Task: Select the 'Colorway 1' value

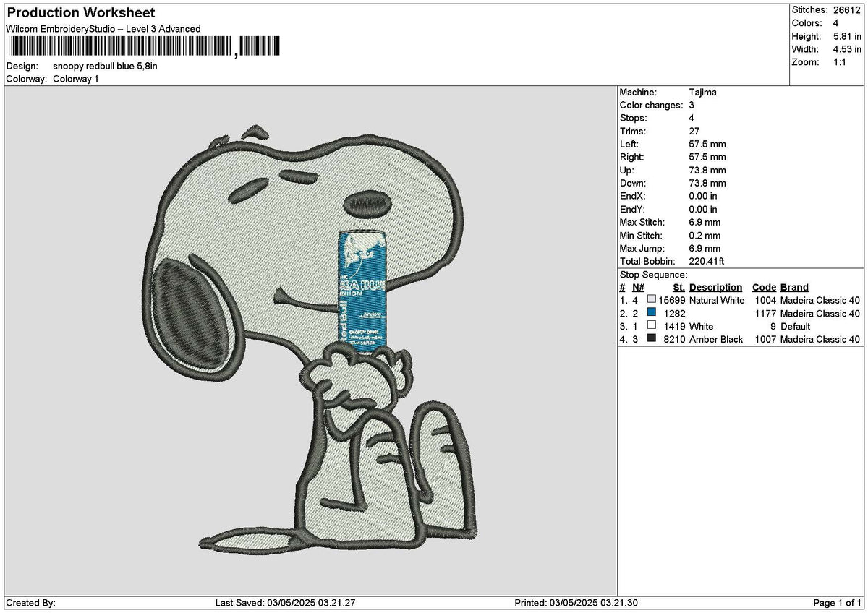Action: [76, 79]
